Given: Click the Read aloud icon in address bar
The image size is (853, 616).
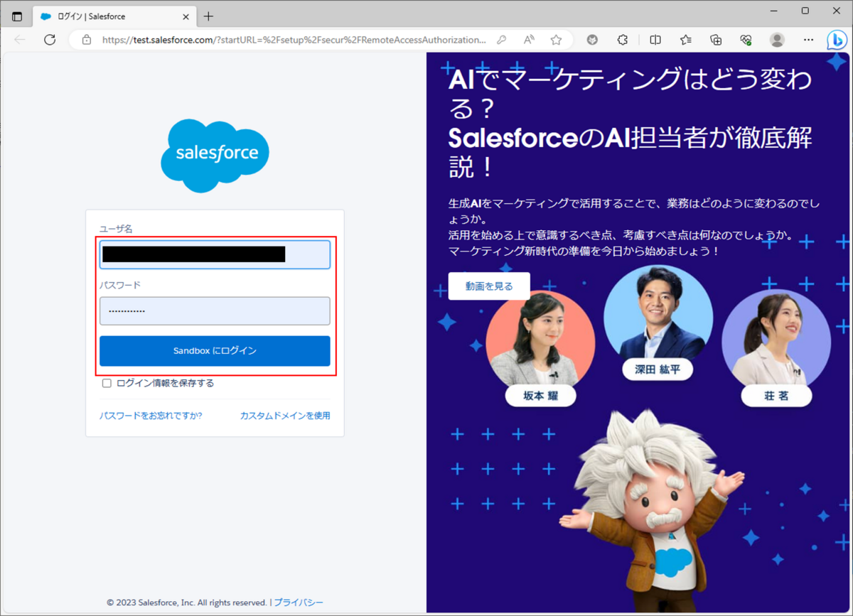Looking at the screenshot, I should [528, 40].
